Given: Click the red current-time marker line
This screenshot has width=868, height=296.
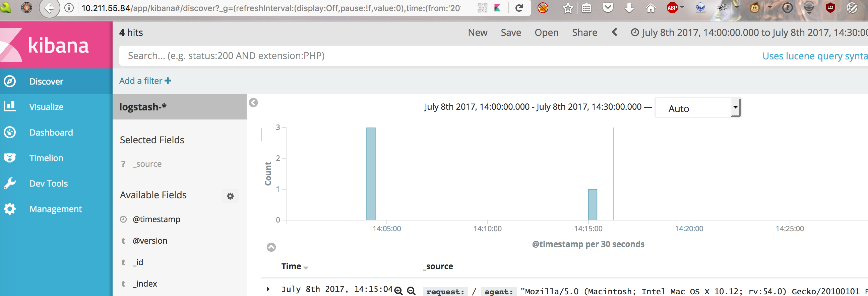Looking at the screenshot, I should [613, 174].
